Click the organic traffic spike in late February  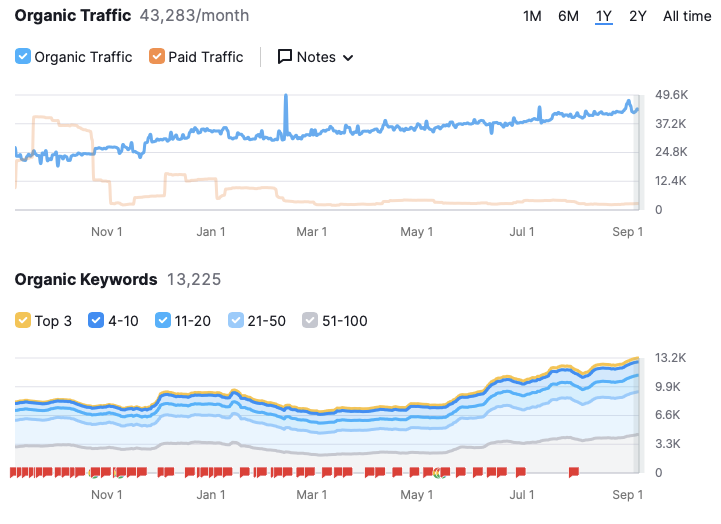(286, 98)
